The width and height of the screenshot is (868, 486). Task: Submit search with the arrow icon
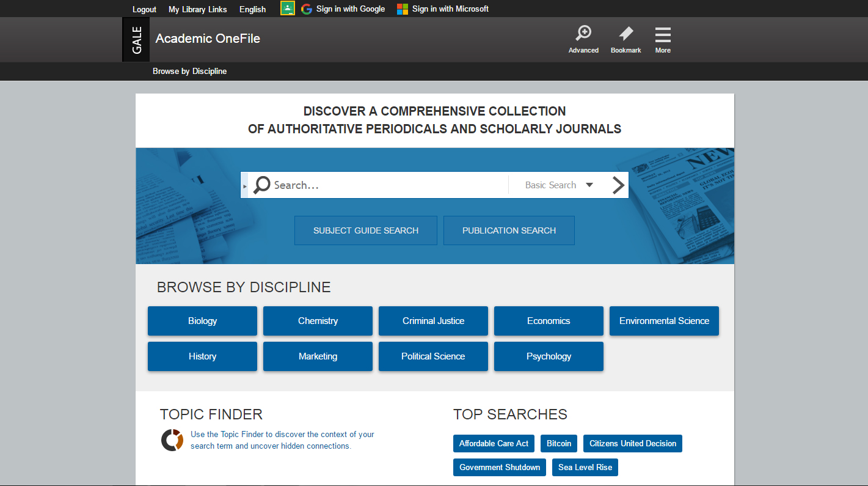[x=618, y=185]
